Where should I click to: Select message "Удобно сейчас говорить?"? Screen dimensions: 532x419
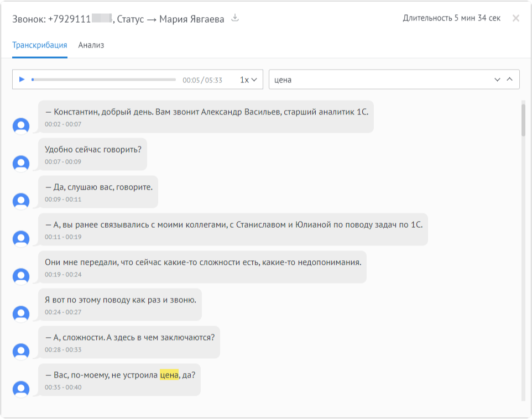pyautogui.click(x=92, y=154)
